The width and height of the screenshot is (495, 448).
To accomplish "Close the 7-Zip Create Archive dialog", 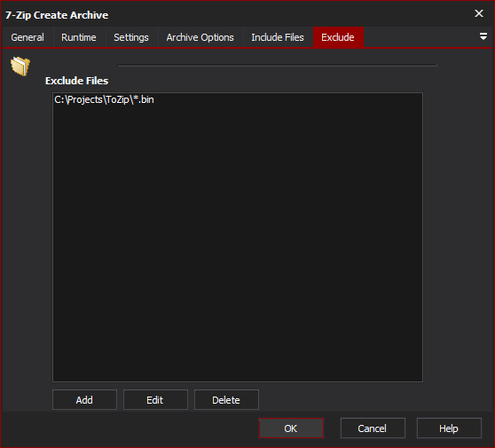I will click(478, 13).
